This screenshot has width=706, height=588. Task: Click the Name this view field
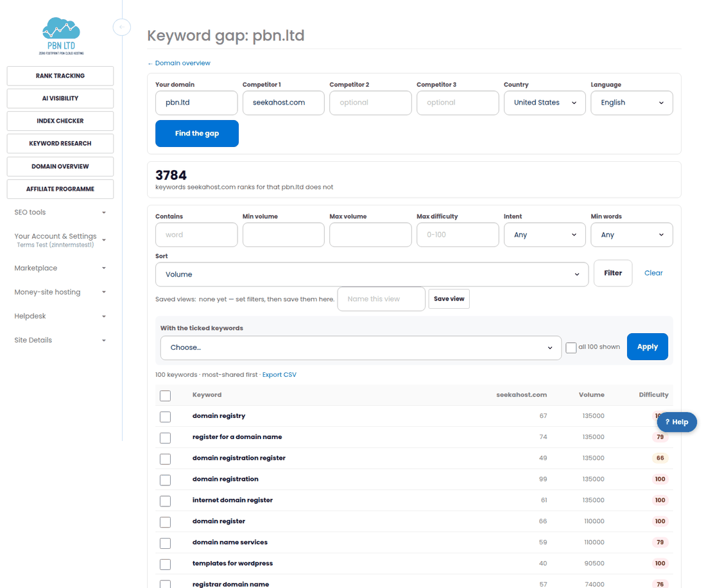(381, 299)
